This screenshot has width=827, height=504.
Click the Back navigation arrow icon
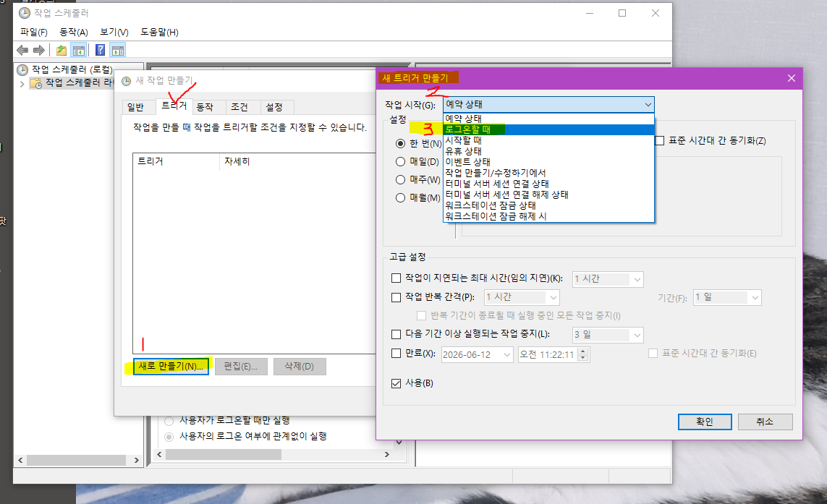[22, 50]
